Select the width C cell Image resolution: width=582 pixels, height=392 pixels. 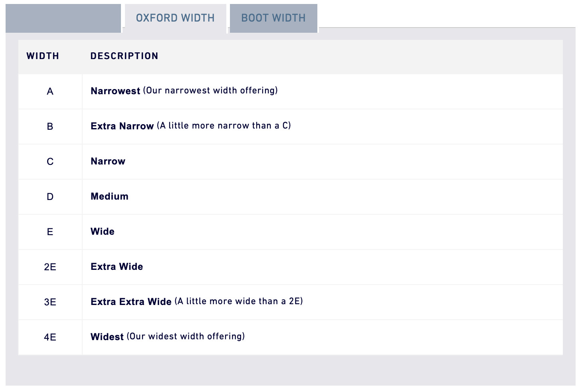pos(50,162)
